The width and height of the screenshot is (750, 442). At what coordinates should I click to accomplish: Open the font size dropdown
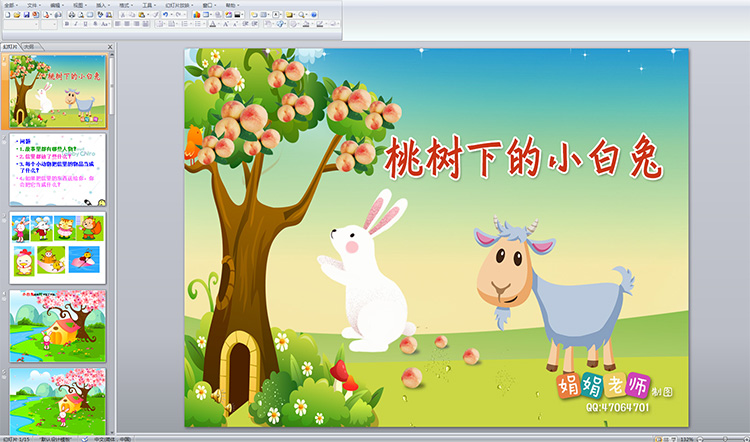click(55, 24)
